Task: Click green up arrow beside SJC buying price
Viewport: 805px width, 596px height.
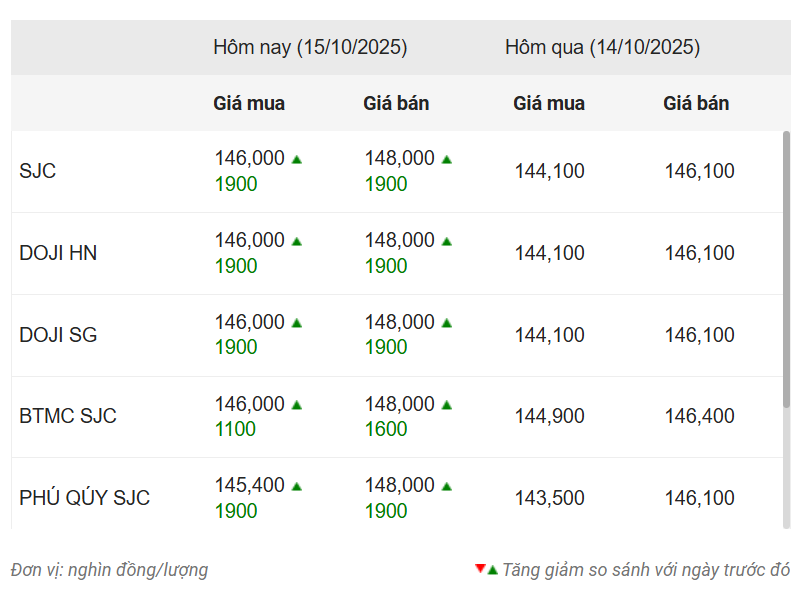Action: pos(297,159)
